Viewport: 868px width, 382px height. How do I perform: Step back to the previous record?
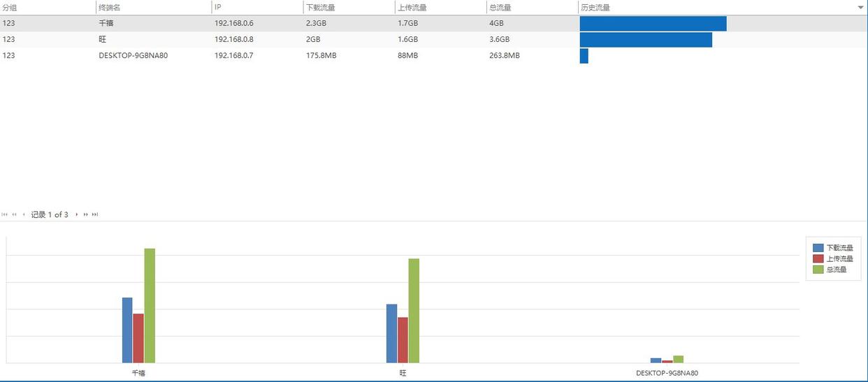coord(24,214)
